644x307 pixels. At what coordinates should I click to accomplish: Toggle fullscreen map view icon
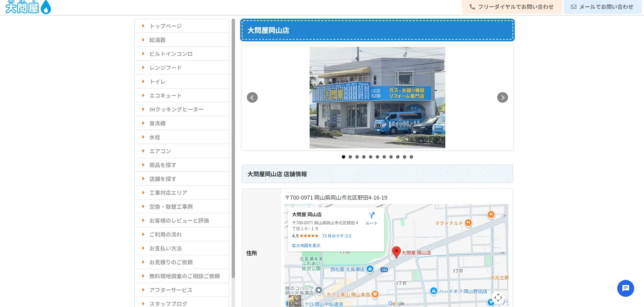[498, 298]
